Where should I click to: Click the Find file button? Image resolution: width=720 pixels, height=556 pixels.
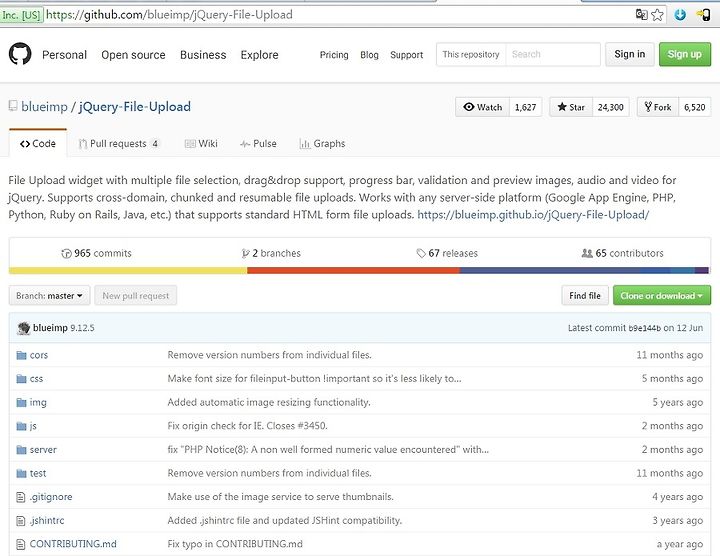click(x=585, y=296)
